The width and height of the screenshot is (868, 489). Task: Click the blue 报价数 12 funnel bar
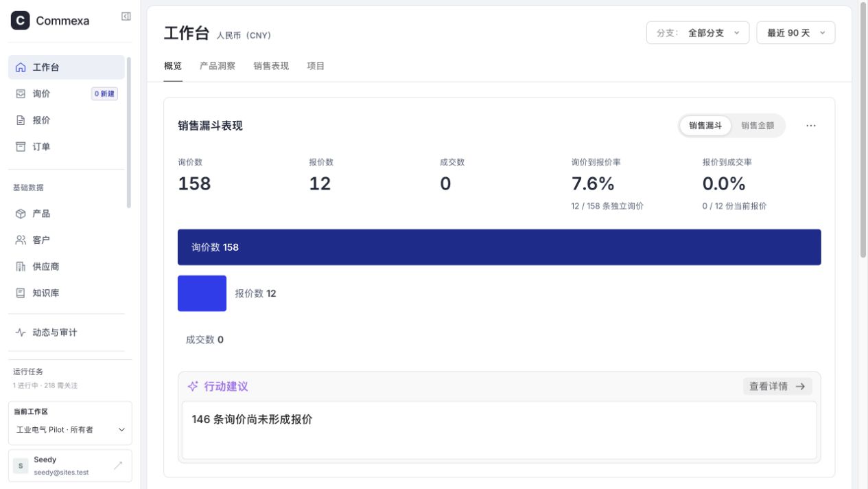point(202,293)
